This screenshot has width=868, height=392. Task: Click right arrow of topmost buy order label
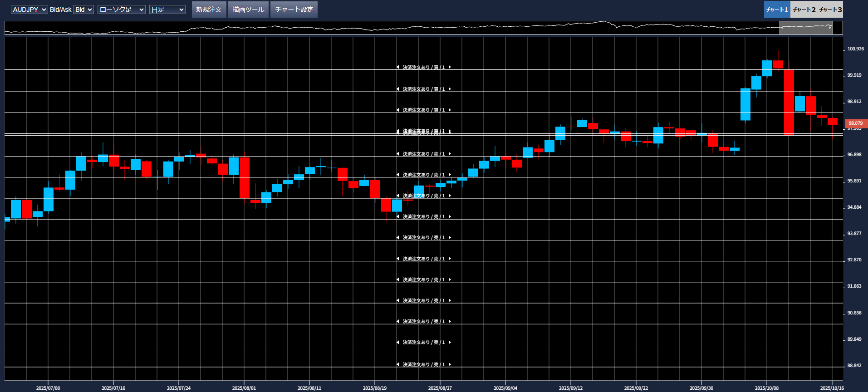click(450, 67)
